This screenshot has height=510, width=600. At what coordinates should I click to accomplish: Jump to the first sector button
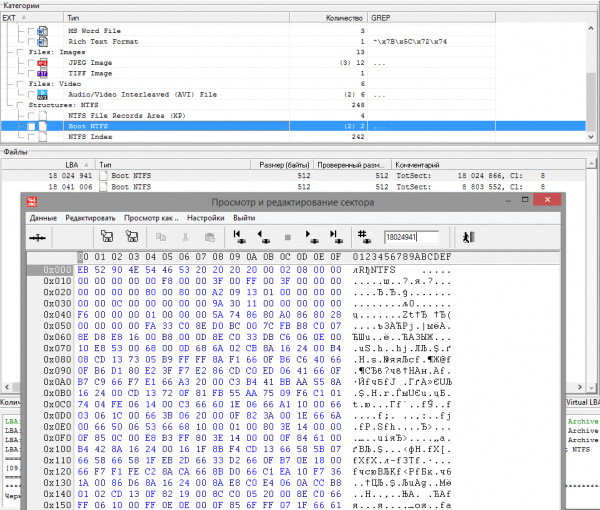(239, 237)
